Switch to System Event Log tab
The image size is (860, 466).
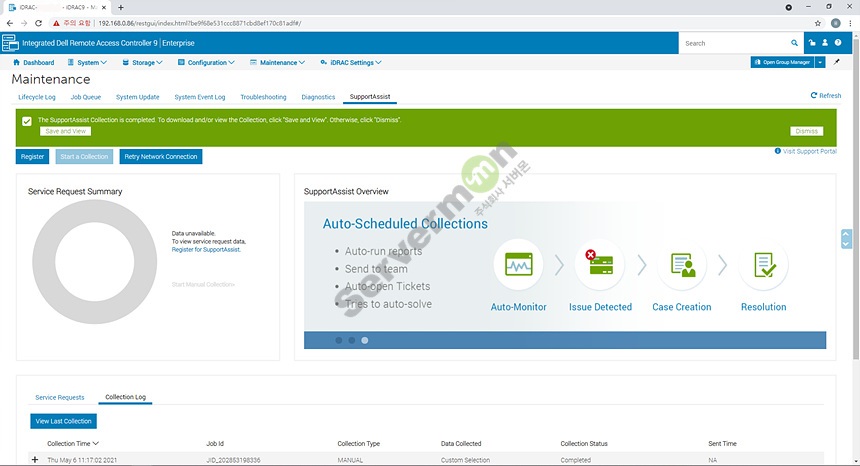tap(200, 97)
